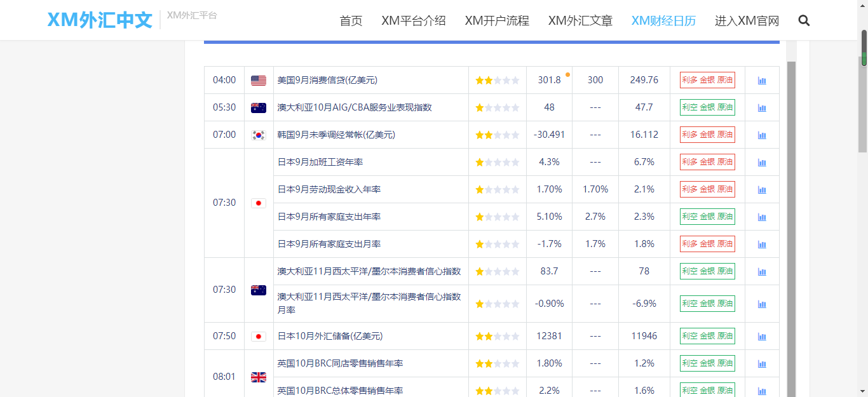Click the UK flag icon at 08:01
Screen dimensions: 868x397
(259, 377)
